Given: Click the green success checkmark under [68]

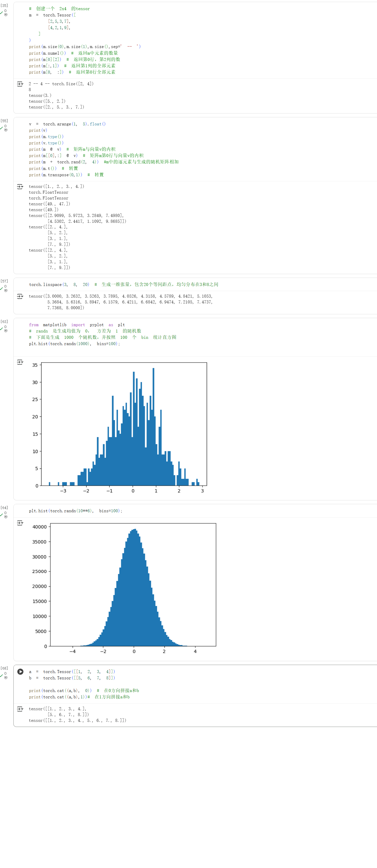Looking at the screenshot, I should (x=1, y=676).
